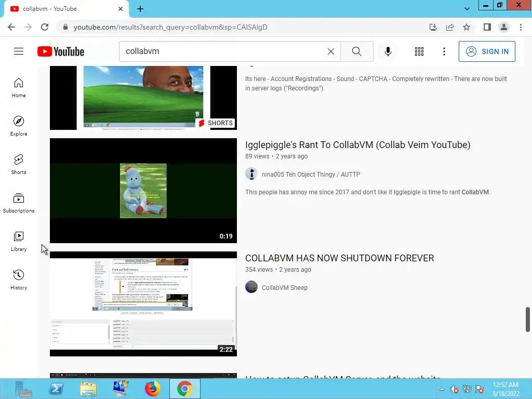Viewport: 532px width, 399px height.
Task: Click the magnifier search button
Action: (x=356, y=51)
